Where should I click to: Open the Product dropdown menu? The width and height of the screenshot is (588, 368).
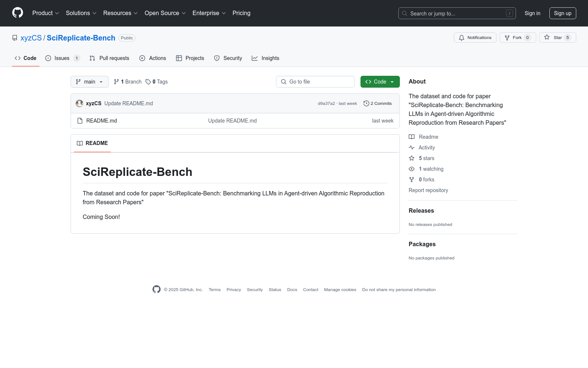(x=46, y=13)
